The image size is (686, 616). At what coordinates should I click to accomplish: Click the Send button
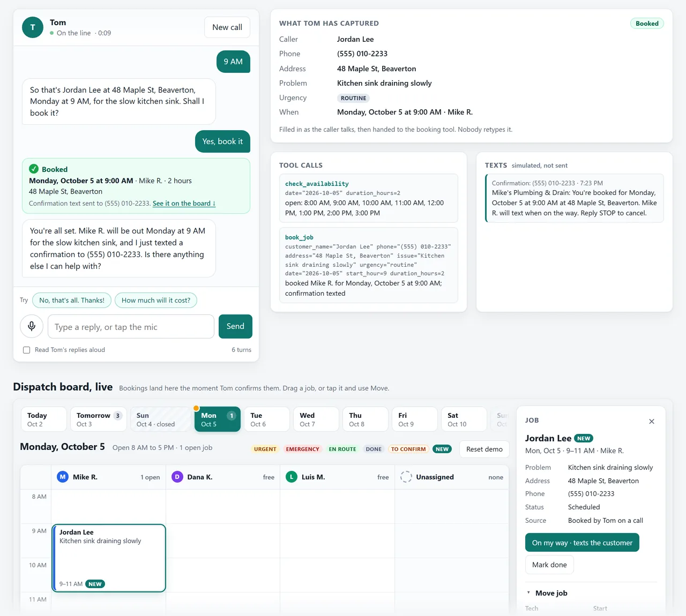pyautogui.click(x=235, y=326)
